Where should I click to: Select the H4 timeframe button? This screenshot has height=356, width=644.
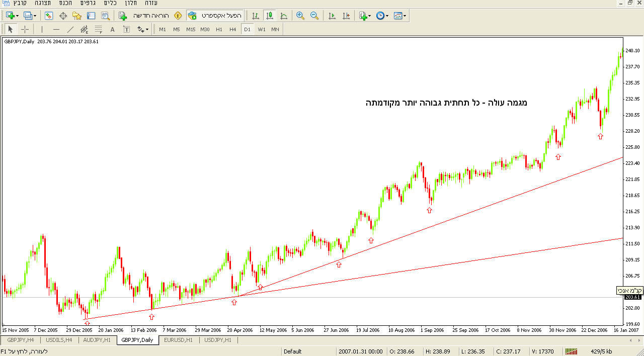tap(232, 29)
